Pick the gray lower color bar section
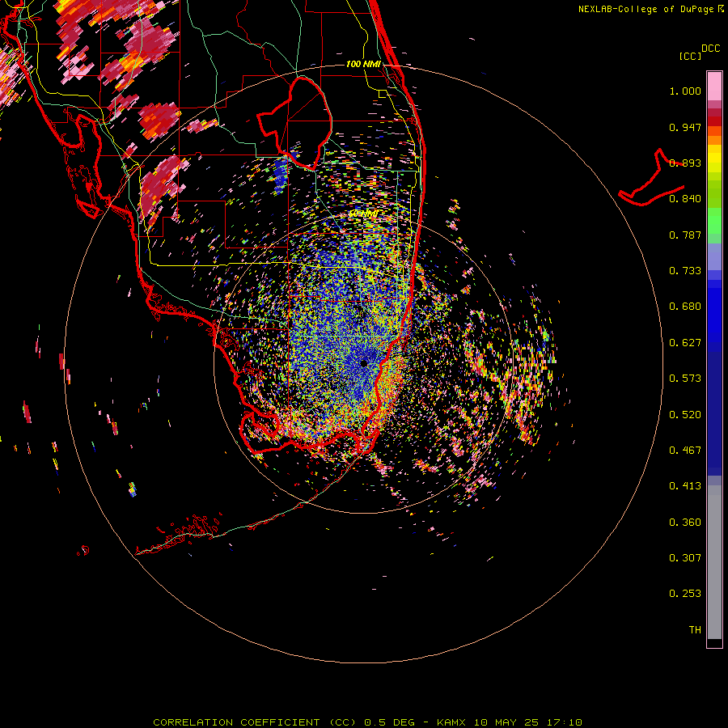 714,562
